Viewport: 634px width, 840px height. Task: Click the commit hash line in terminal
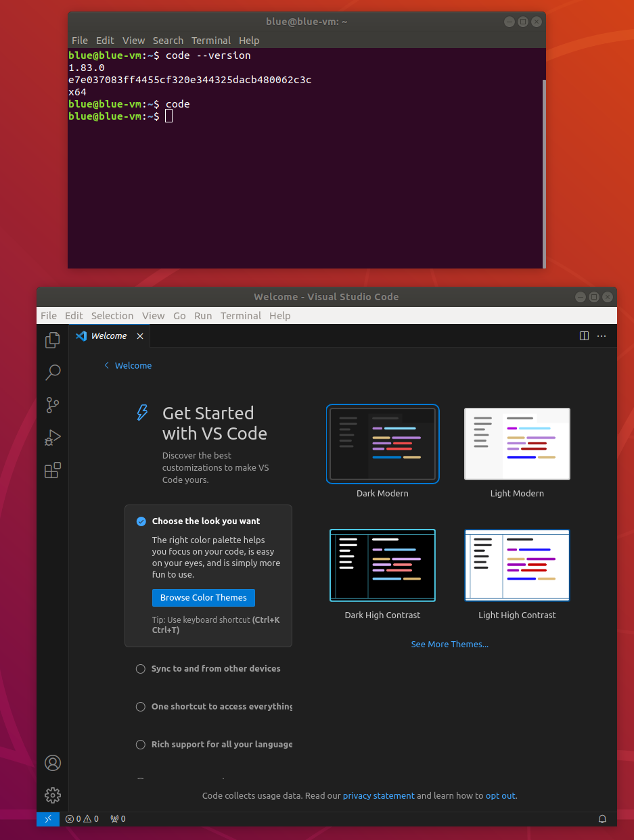pyautogui.click(x=190, y=80)
